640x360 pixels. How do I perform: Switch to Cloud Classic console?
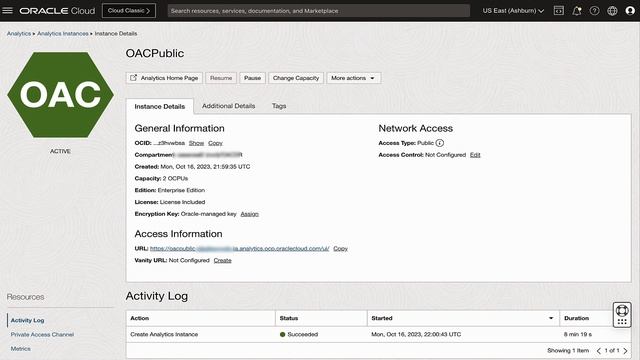[x=129, y=11]
